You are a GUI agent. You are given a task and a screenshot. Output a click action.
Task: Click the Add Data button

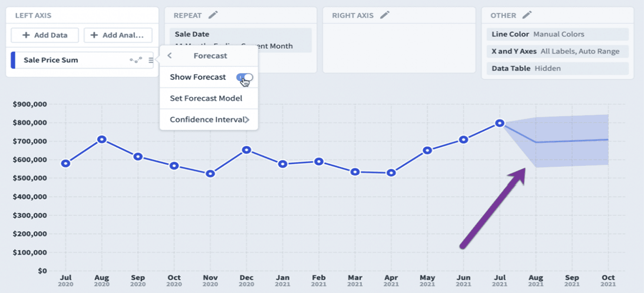pos(45,35)
